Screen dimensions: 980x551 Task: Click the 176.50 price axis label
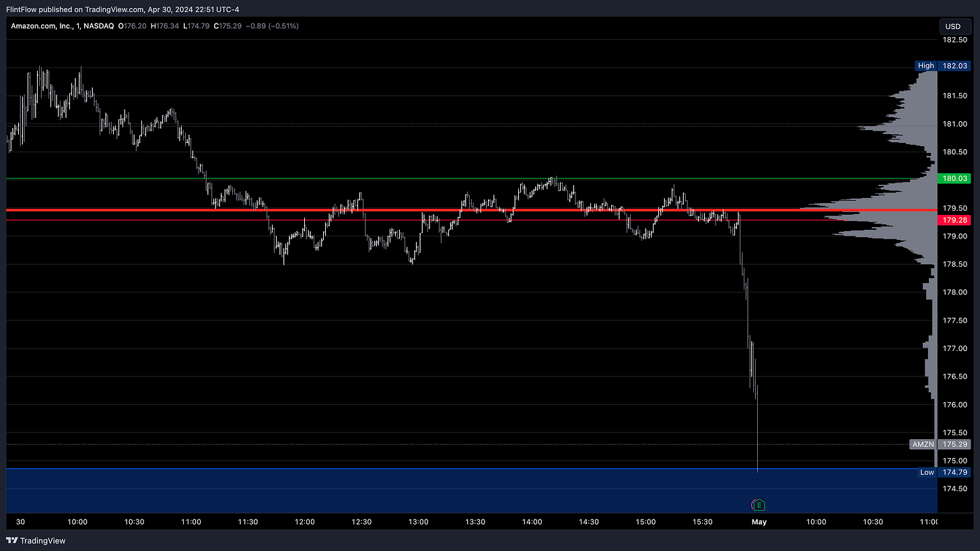[956, 377]
